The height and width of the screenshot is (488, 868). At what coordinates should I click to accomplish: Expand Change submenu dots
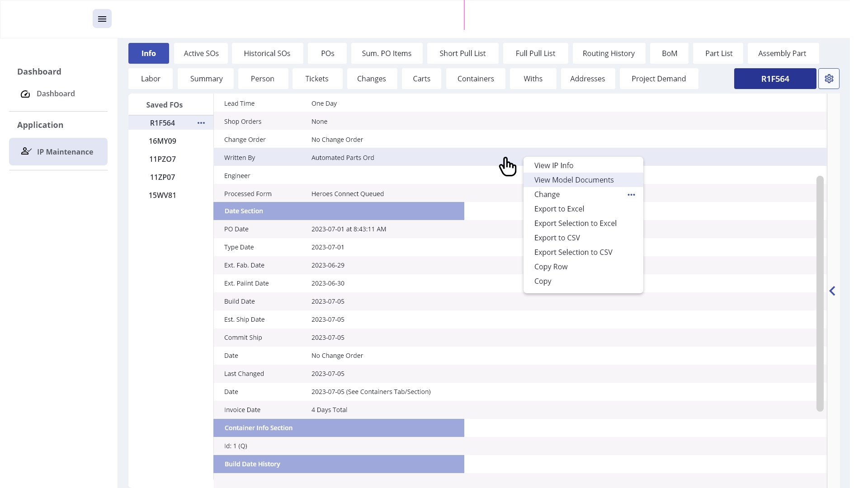(631, 195)
